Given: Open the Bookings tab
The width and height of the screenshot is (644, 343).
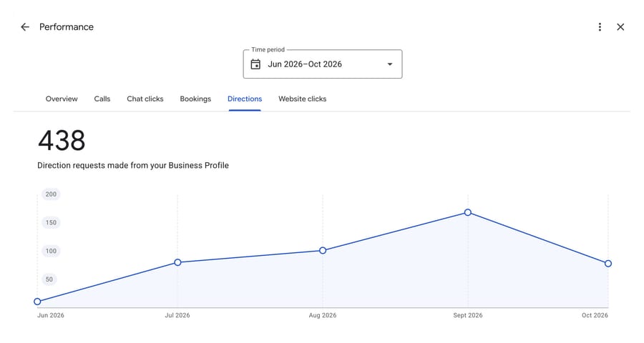Looking at the screenshot, I should (x=195, y=99).
